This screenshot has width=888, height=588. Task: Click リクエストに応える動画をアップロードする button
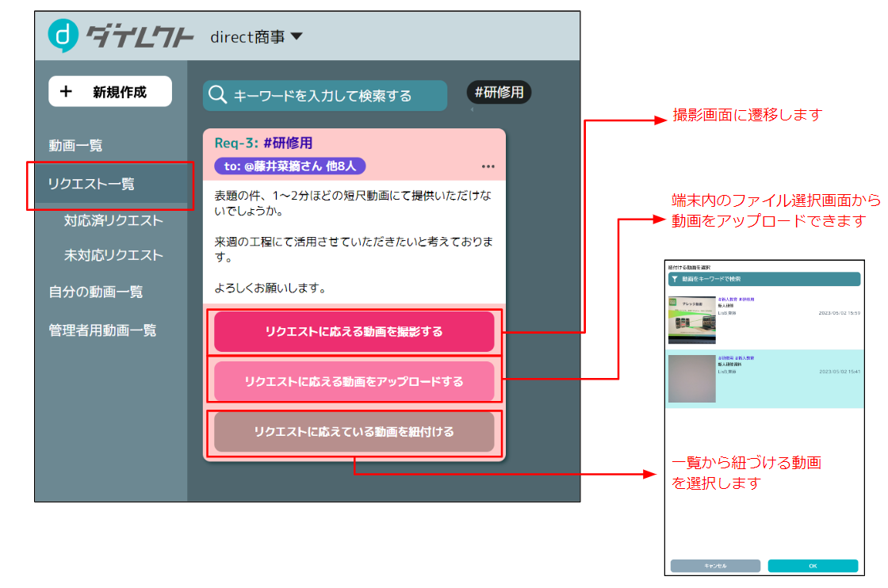coord(354,381)
